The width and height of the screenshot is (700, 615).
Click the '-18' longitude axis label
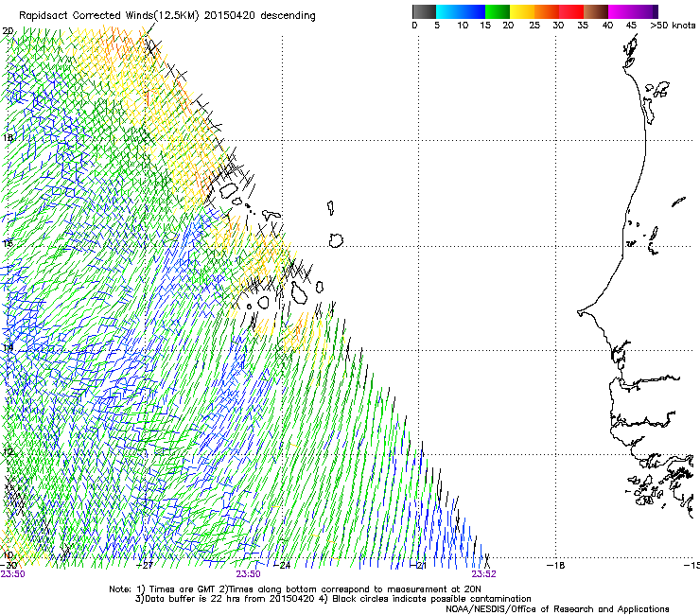pos(556,566)
